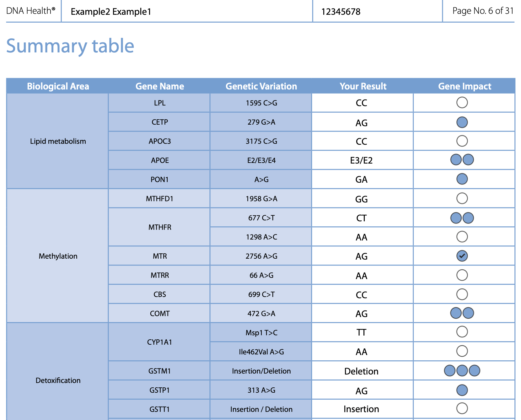Click Page No. 6 of 31
521x420 pixels.
tap(483, 11)
